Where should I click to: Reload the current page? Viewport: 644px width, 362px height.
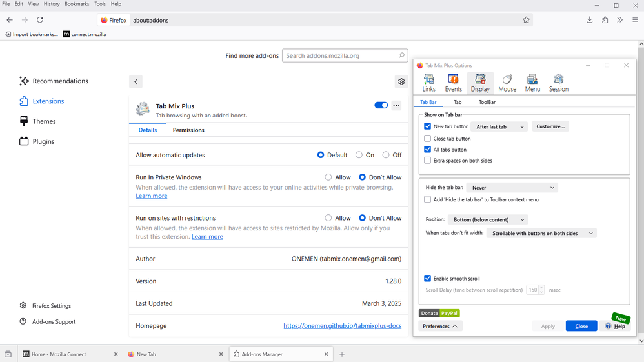[x=40, y=20]
